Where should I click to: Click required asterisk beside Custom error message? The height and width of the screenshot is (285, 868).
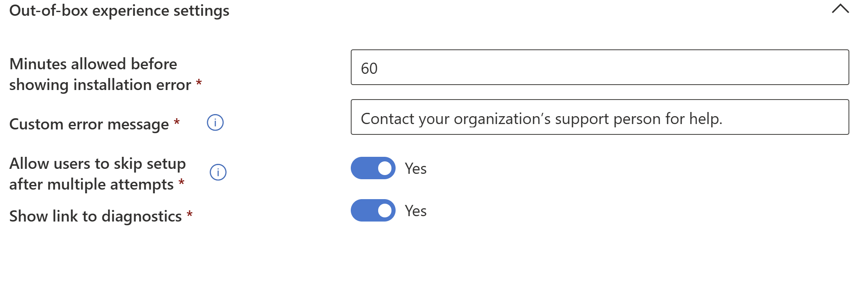(176, 122)
